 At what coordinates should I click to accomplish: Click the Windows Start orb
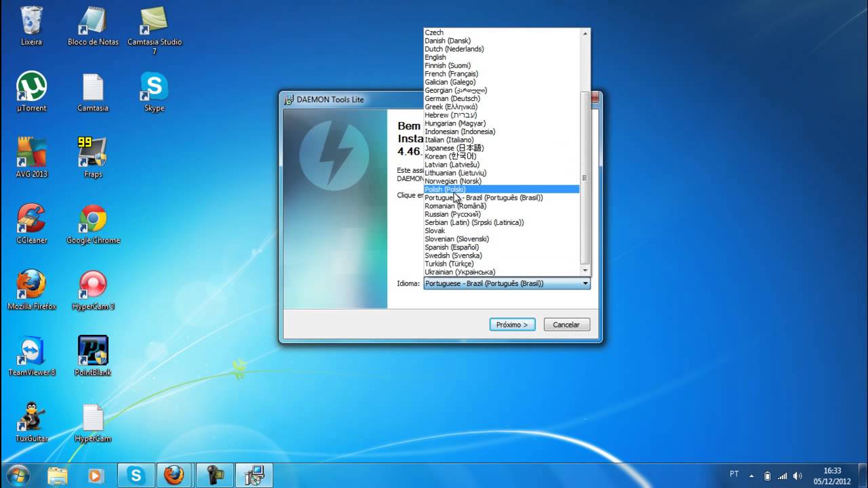(17, 475)
